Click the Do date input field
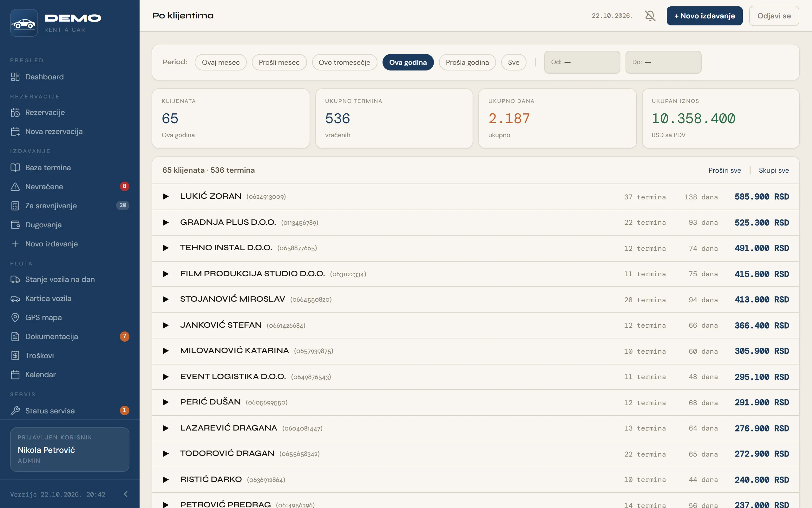Image resolution: width=812 pixels, height=508 pixels. 663,62
